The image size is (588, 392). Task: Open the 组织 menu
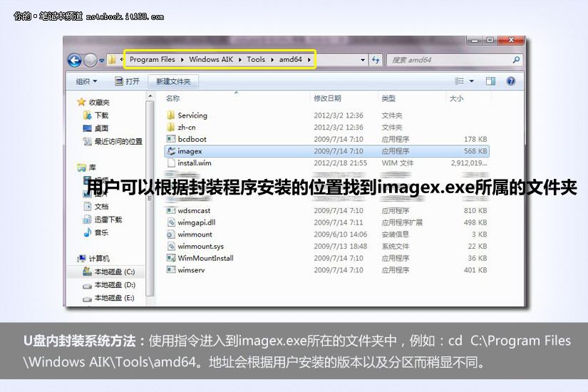point(86,81)
